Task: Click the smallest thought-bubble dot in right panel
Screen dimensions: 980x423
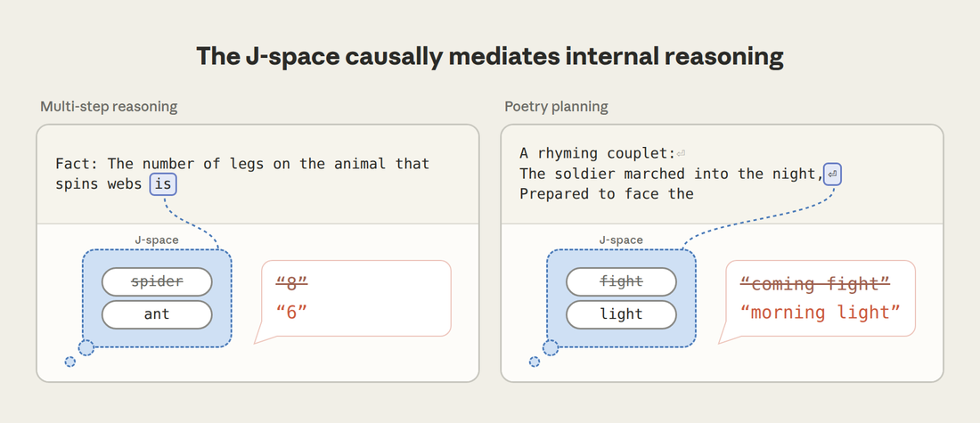Action: coord(535,362)
